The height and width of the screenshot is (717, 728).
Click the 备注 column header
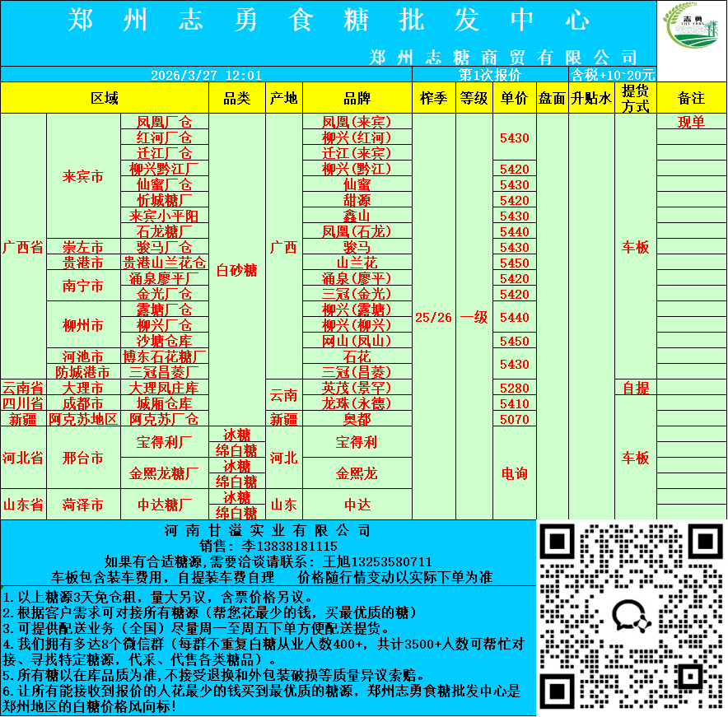point(692,98)
